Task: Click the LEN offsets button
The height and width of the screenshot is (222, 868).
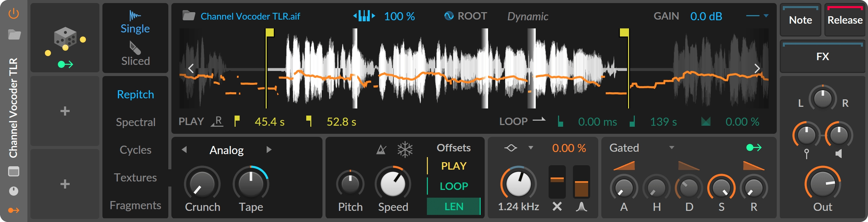Action: tap(454, 206)
